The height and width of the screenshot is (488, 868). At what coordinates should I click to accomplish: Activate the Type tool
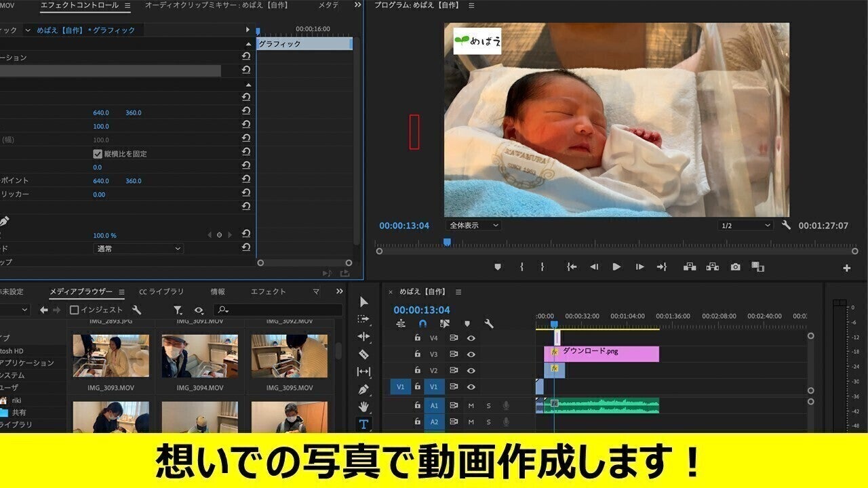[x=363, y=422]
